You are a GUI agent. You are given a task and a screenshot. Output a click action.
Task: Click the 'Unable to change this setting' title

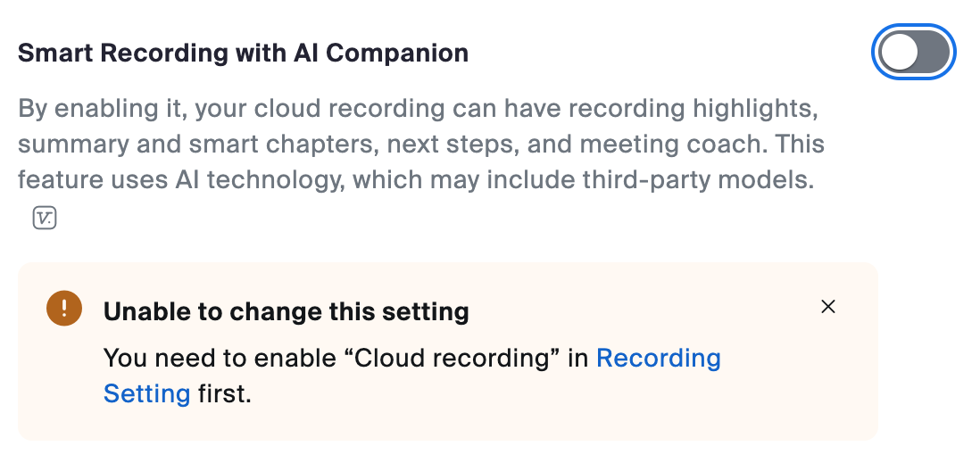point(287,311)
